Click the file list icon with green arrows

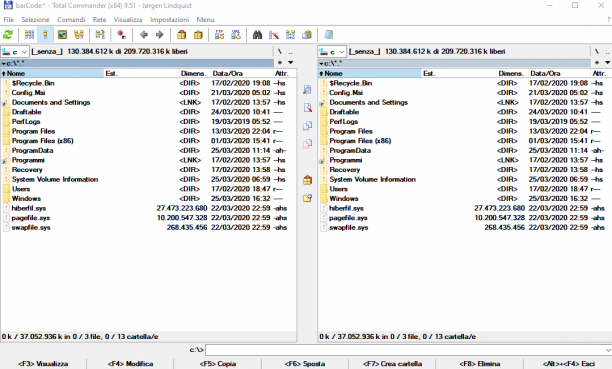[x=100, y=35]
